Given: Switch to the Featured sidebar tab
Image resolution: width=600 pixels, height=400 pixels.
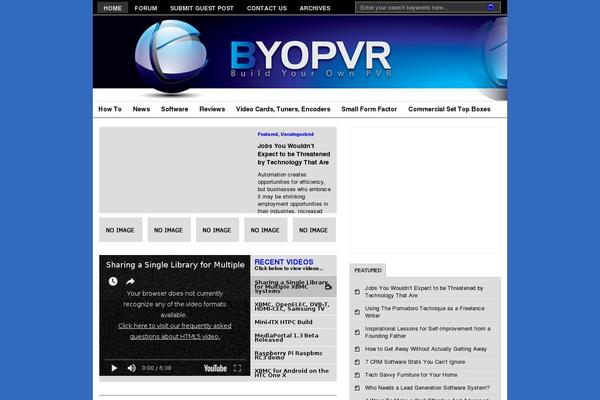Looking at the screenshot, I should pyautogui.click(x=368, y=270).
